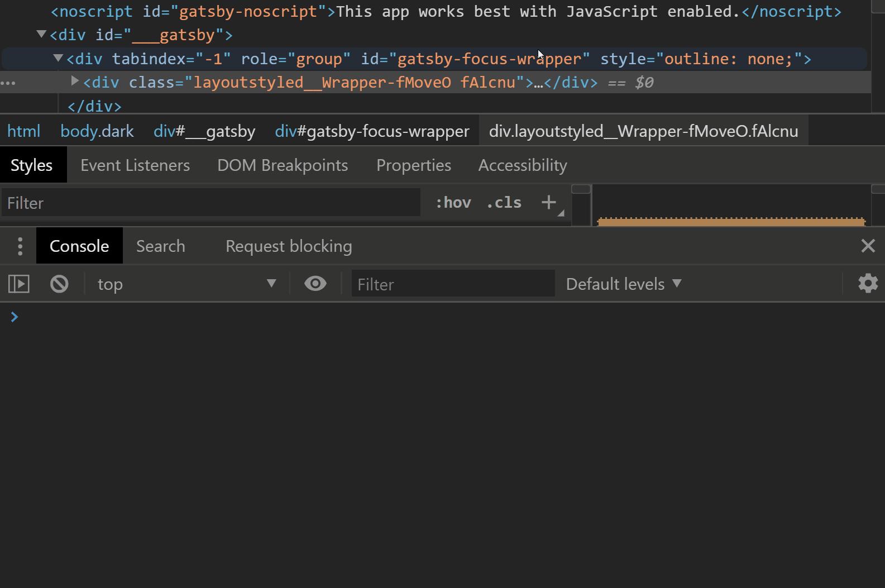Select body.dark in the breadcrumb
The height and width of the screenshot is (588, 885).
coord(97,131)
